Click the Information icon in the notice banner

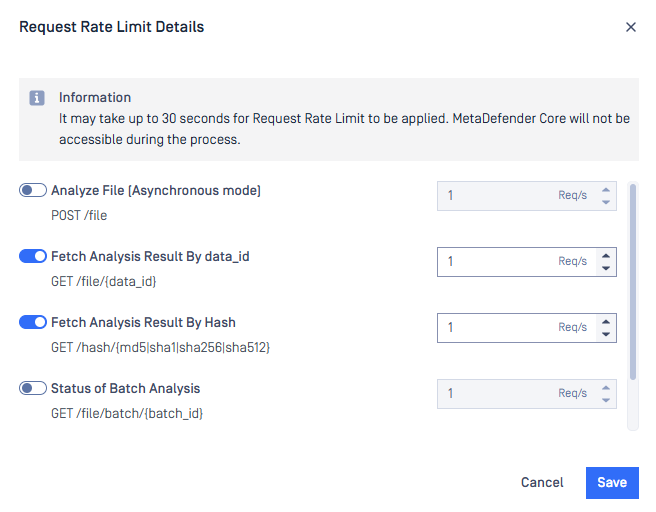[37, 98]
